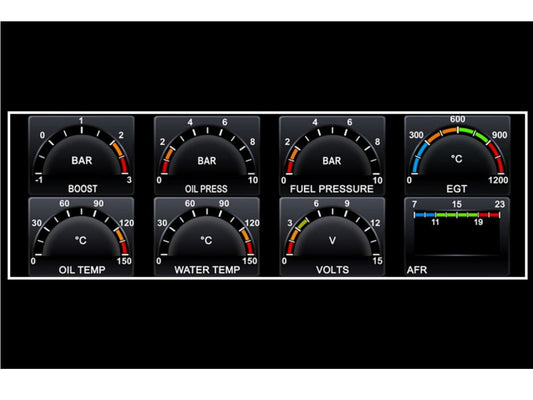
Task: Select the EGT gauge
Action: pos(457,155)
